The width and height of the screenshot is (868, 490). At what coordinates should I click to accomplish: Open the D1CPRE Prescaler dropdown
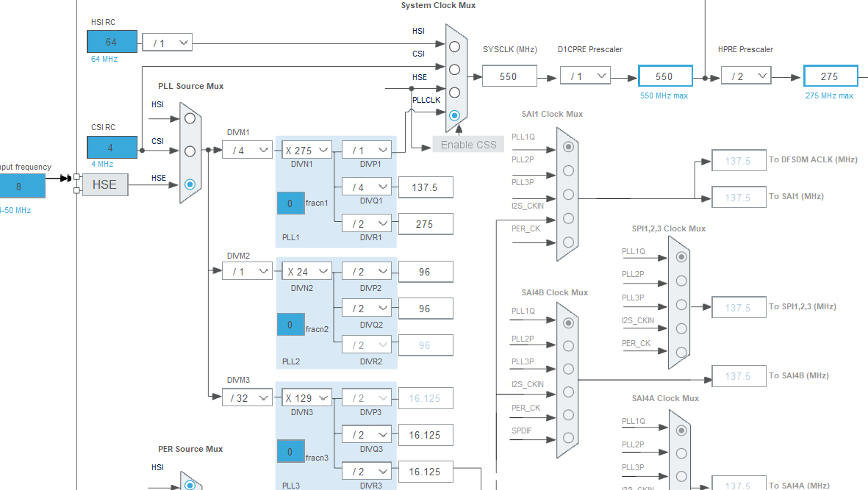[x=586, y=75]
